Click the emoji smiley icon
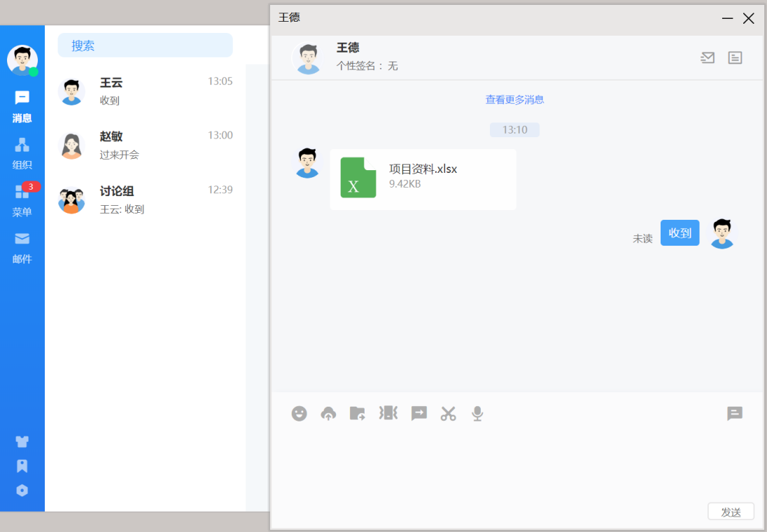The height and width of the screenshot is (532, 767). tap(300, 414)
